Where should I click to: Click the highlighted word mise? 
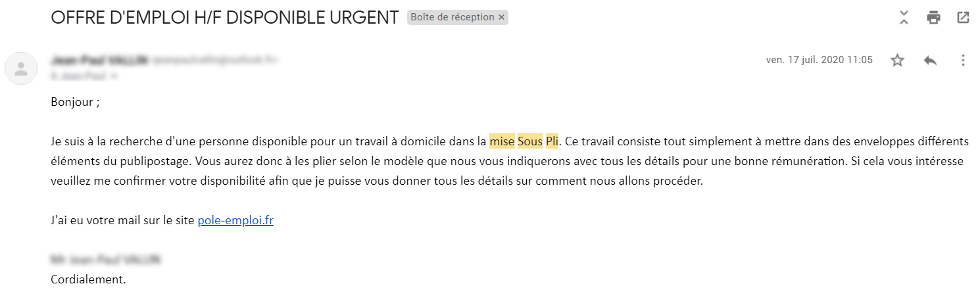(502, 141)
